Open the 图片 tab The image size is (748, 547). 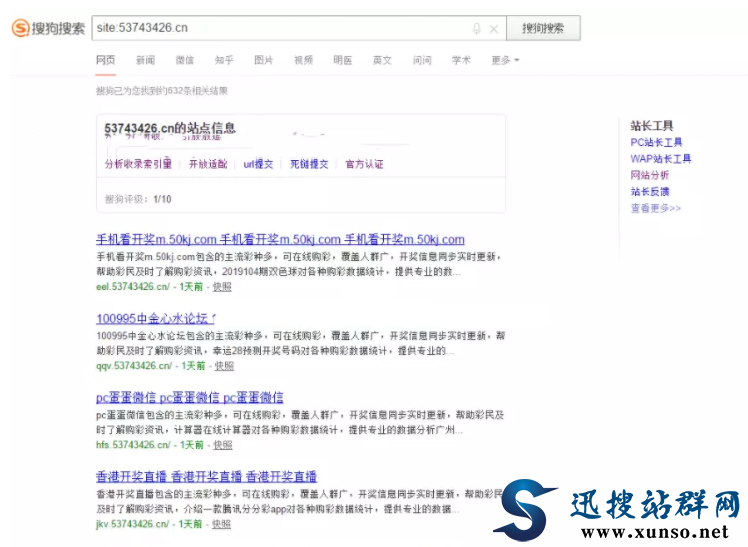point(263,60)
